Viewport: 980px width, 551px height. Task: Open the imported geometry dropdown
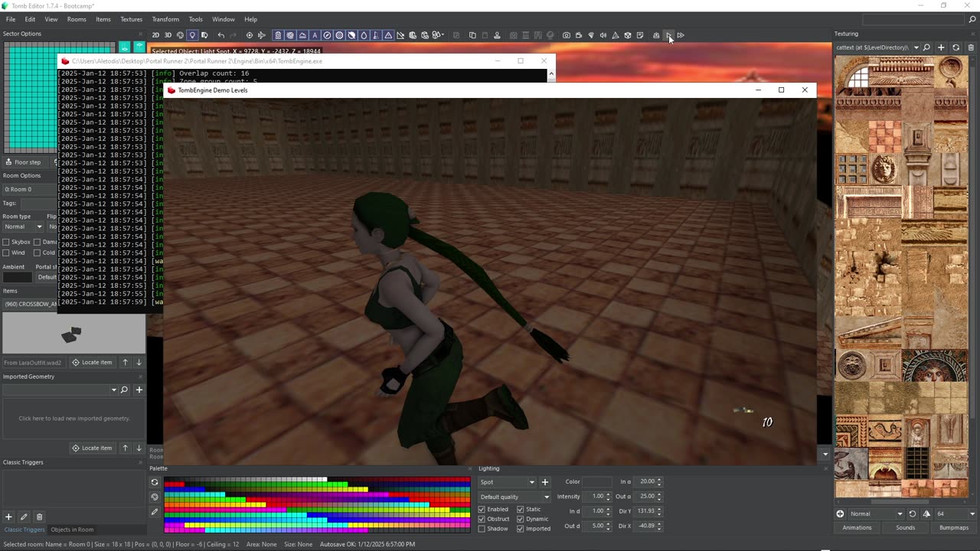coord(60,390)
